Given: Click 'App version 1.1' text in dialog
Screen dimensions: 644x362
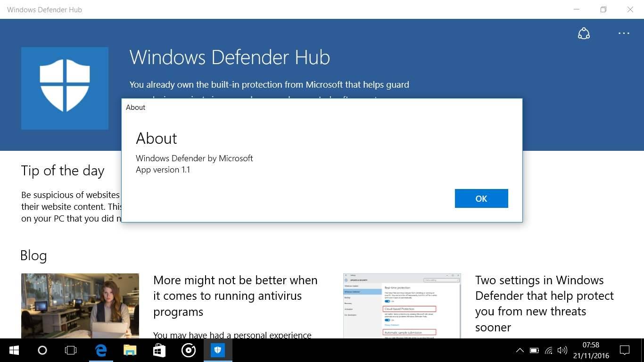Looking at the screenshot, I should 163,170.
